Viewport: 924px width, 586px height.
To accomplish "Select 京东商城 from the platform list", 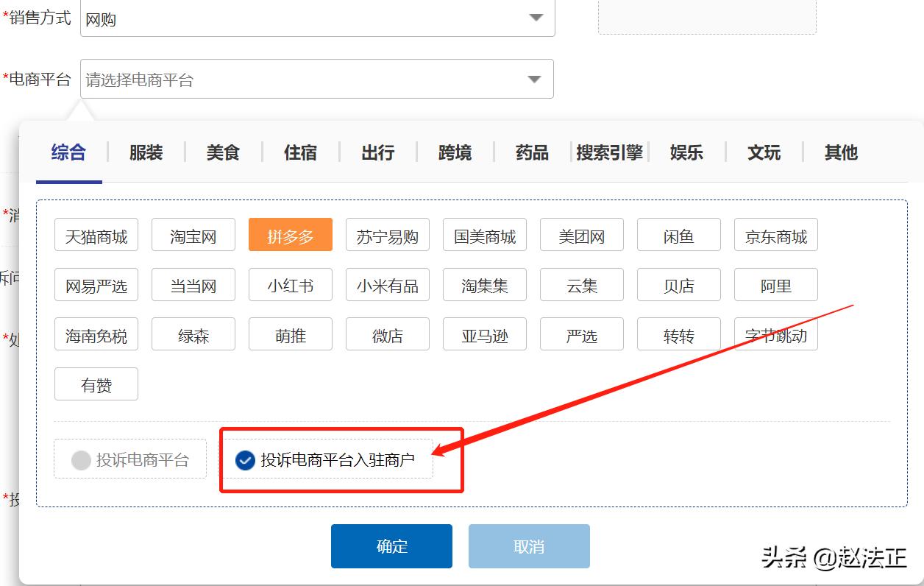I will (x=775, y=234).
